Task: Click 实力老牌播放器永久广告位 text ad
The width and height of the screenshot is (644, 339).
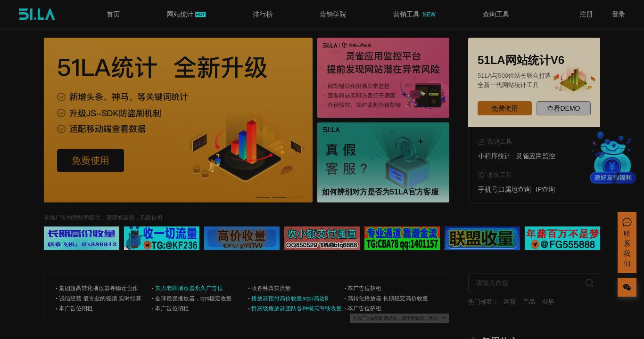Action: coord(189,288)
